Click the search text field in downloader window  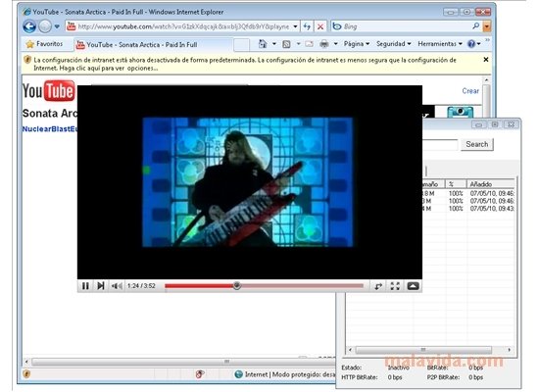440,144
